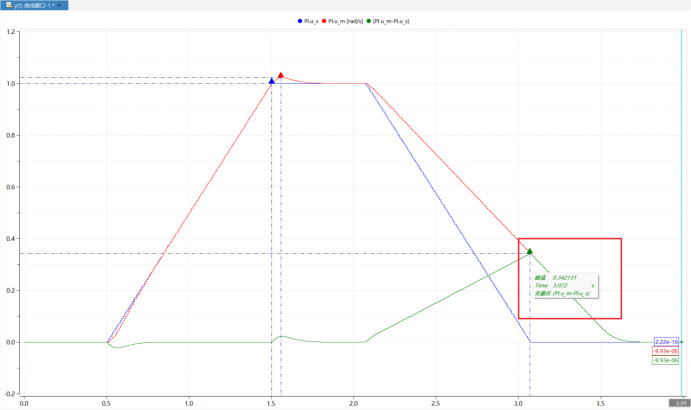Viewport: 691px width, 410px height.
Task: Click the red triangle peak marker
Action: 281,75
